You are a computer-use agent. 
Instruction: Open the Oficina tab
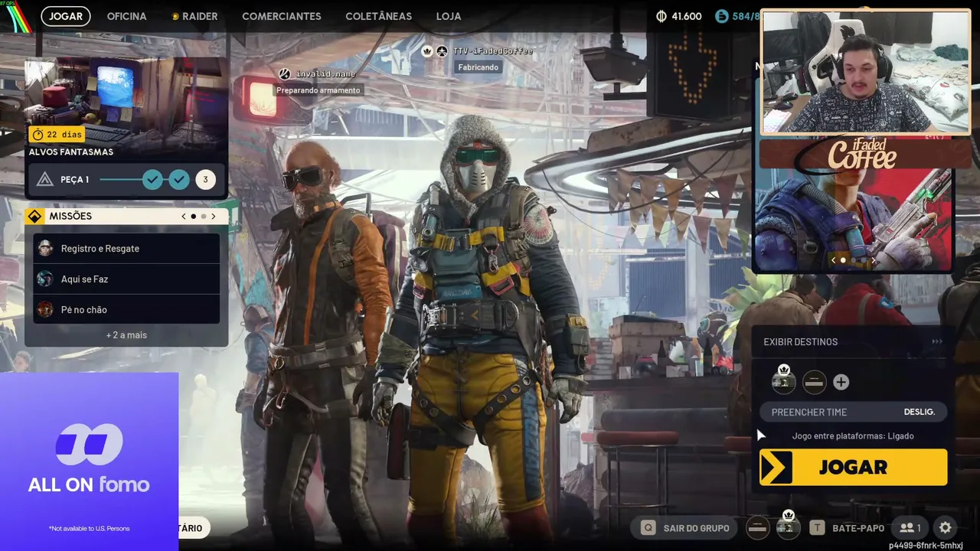pyautogui.click(x=126, y=16)
